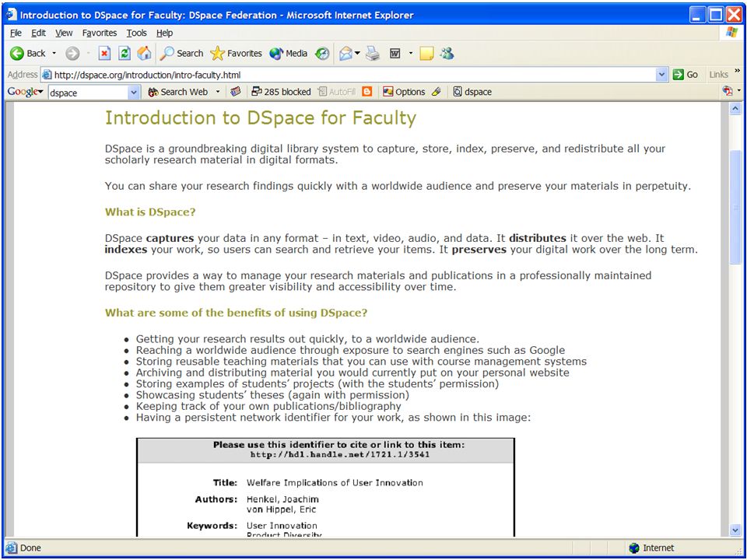Click the heading 'What is DSpace?'

point(150,212)
